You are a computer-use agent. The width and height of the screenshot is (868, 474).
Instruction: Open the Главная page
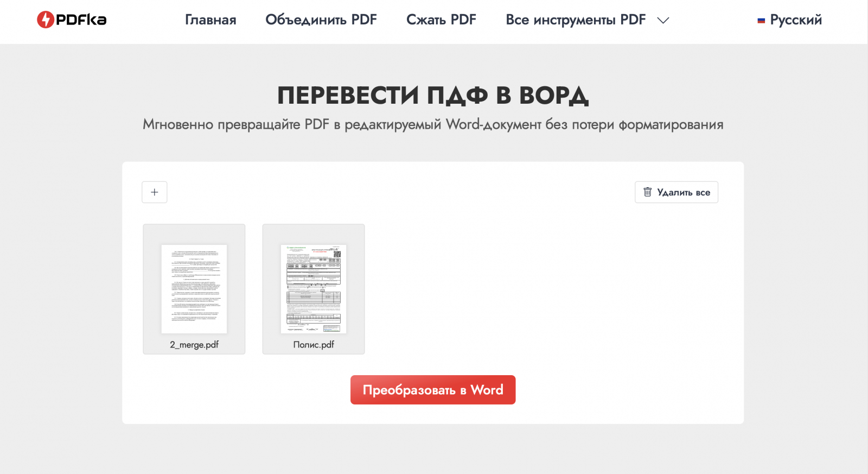[x=210, y=20]
